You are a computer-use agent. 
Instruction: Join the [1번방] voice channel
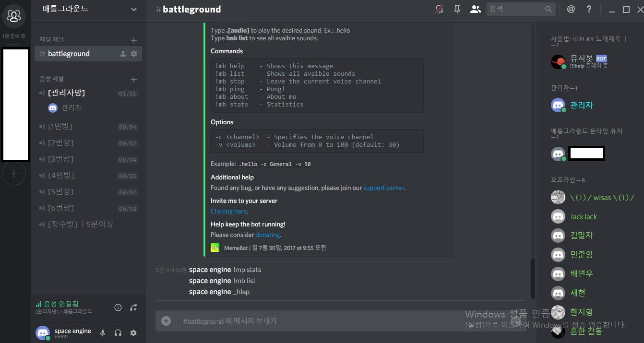pos(88,127)
